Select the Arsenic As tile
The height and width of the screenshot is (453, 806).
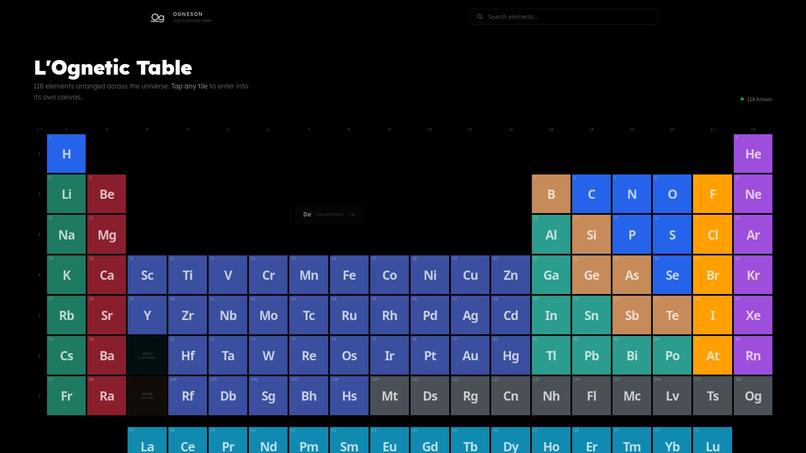(632, 275)
